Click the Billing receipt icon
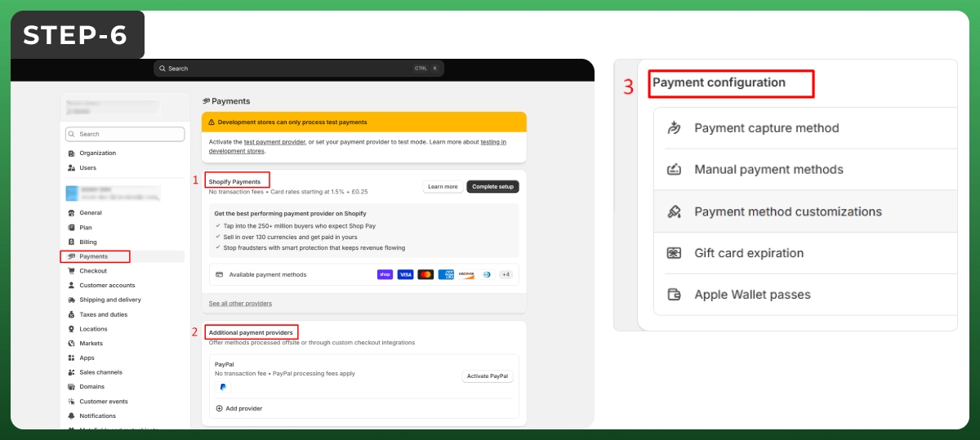This screenshot has height=440, width=980. pos(72,242)
